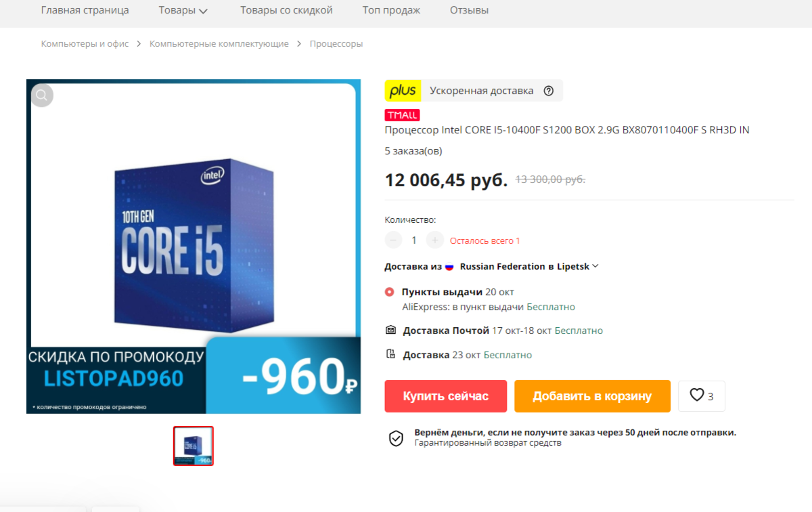Image resolution: width=812 pixels, height=512 pixels.
Task: Open the Отзывы menu item
Action: [469, 10]
